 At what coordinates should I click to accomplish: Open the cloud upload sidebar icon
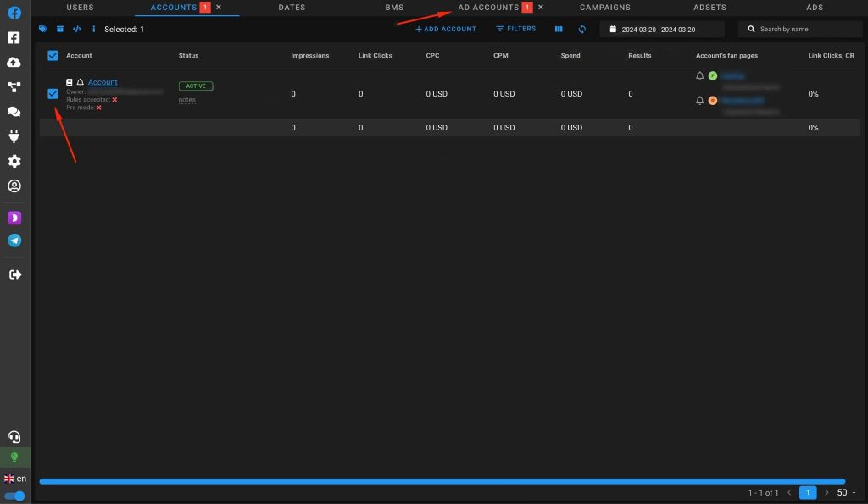14,63
